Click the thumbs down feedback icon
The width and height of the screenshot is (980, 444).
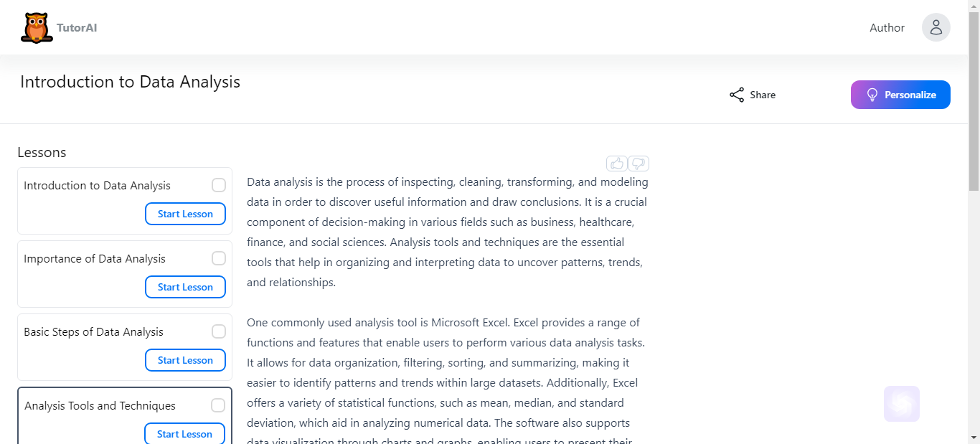tap(639, 164)
